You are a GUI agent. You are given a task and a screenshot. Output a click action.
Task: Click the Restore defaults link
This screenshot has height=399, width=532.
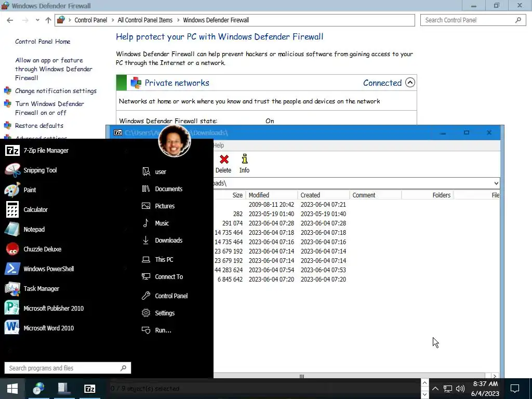pyautogui.click(x=39, y=126)
